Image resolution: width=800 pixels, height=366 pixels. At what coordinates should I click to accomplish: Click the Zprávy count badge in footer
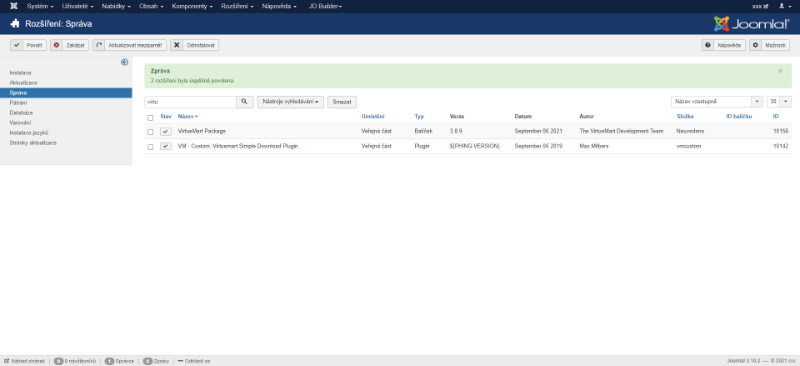point(147,361)
